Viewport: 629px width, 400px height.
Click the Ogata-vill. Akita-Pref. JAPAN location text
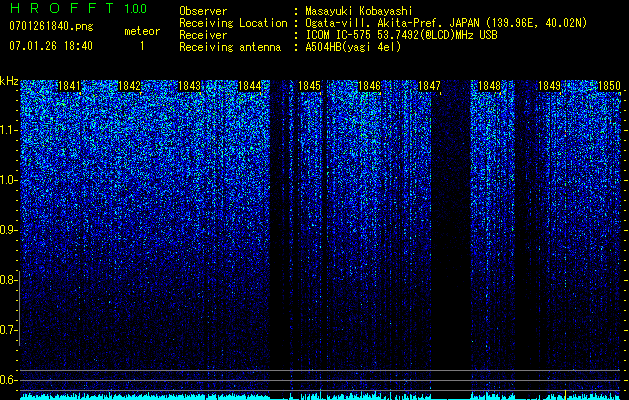tap(446, 23)
